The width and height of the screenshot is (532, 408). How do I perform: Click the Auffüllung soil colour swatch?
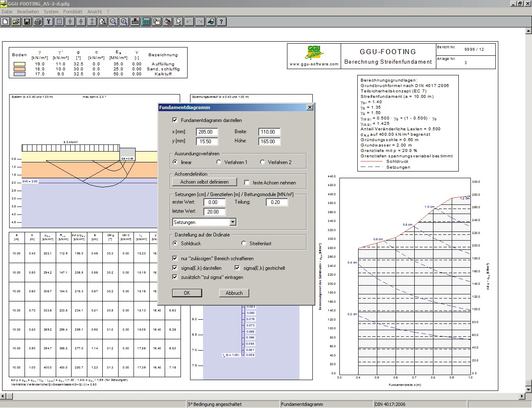20,64
